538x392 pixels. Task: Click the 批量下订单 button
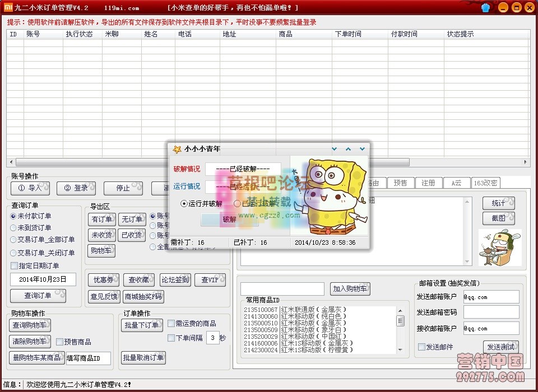pos(142,325)
